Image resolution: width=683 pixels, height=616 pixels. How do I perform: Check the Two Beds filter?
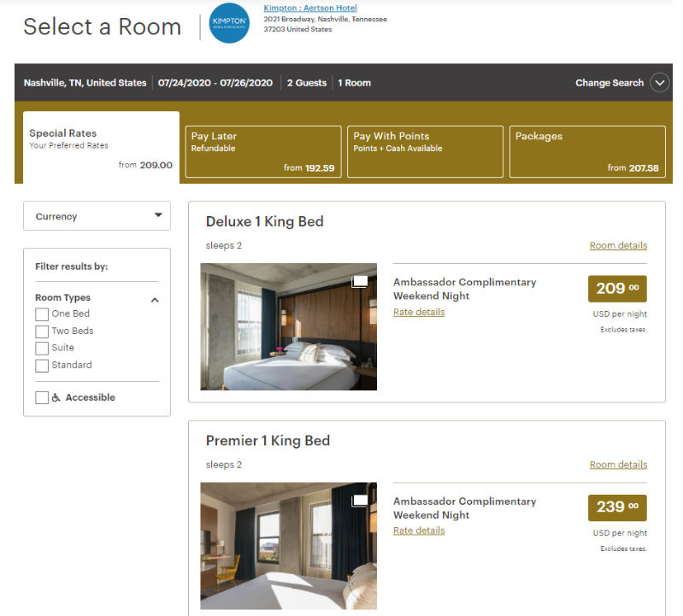tap(42, 331)
